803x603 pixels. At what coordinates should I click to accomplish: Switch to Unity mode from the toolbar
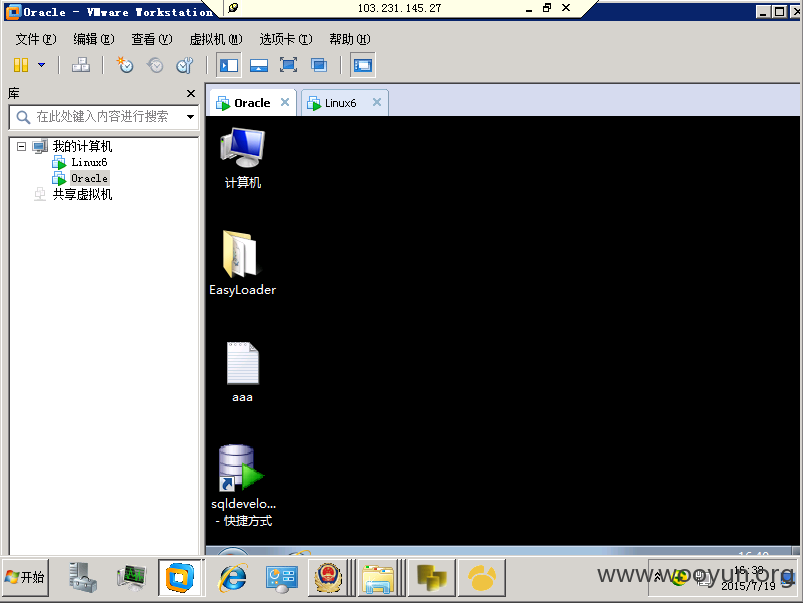[x=319, y=65]
